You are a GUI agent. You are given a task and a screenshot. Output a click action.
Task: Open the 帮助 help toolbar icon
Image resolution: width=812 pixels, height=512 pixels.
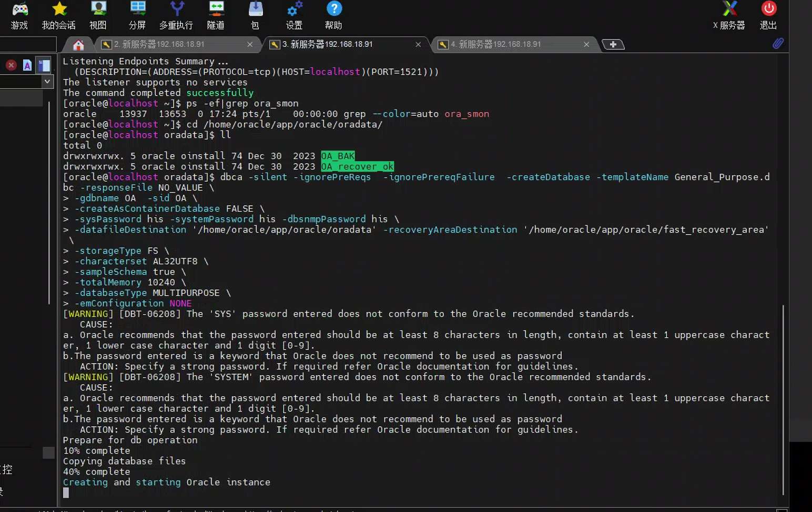pos(333,16)
